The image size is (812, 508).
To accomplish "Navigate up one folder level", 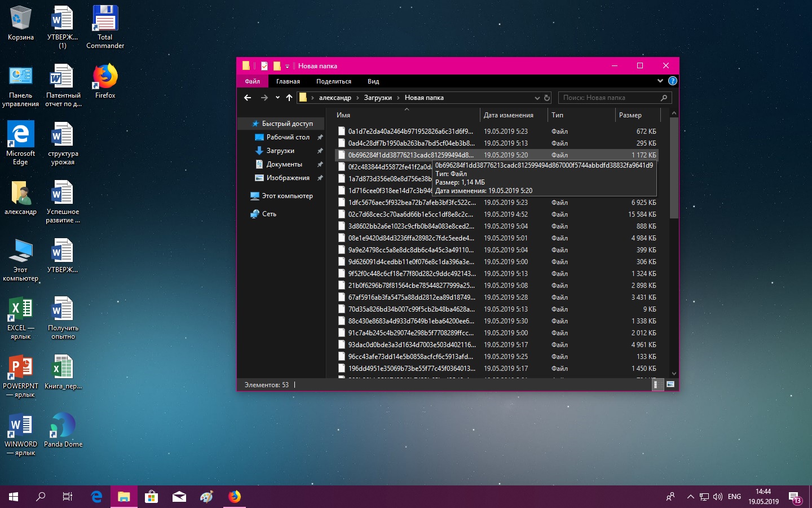I will [x=289, y=98].
